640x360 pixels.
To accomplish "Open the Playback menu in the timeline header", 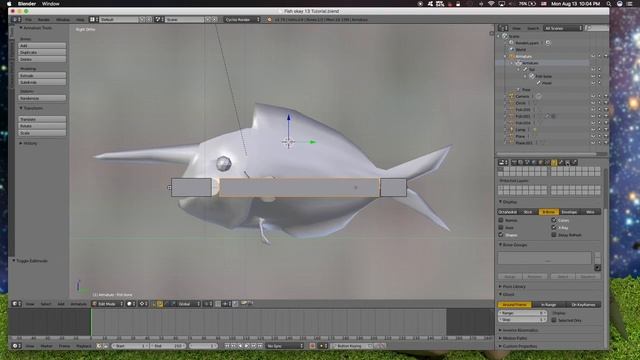I will point(84,346).
